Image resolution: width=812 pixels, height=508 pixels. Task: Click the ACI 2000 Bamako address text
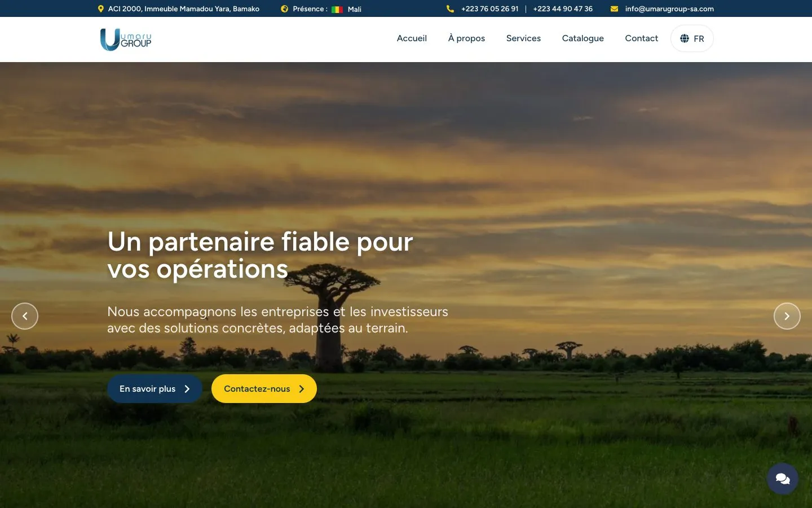pos(184,9)
